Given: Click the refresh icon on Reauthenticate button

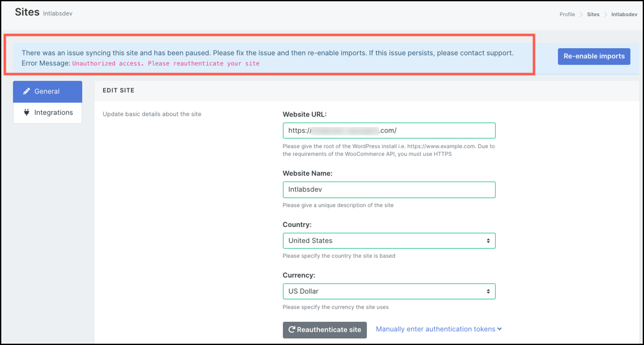Looking at the screenshot, I should click(292, 330).
